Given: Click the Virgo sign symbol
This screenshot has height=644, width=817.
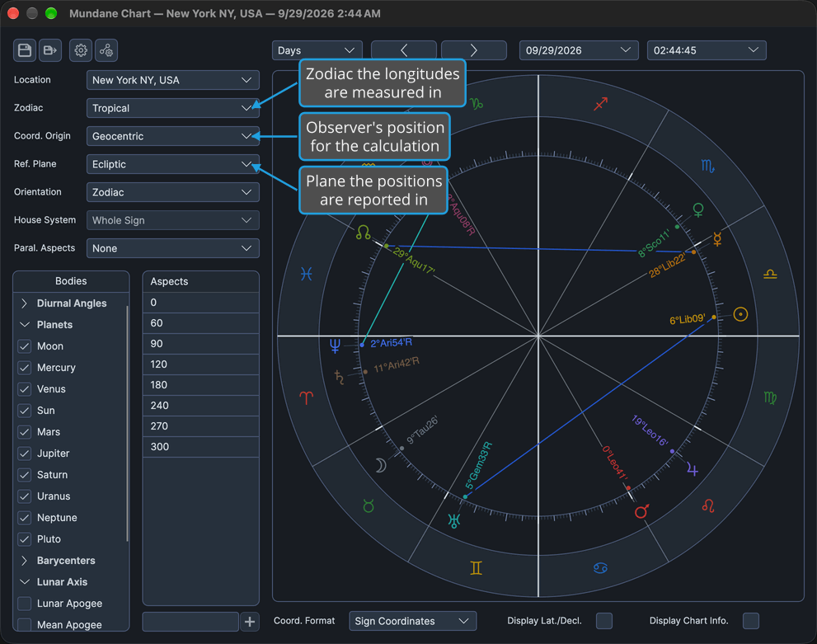Looking at the screenshot, I should (x=770, y=398).
